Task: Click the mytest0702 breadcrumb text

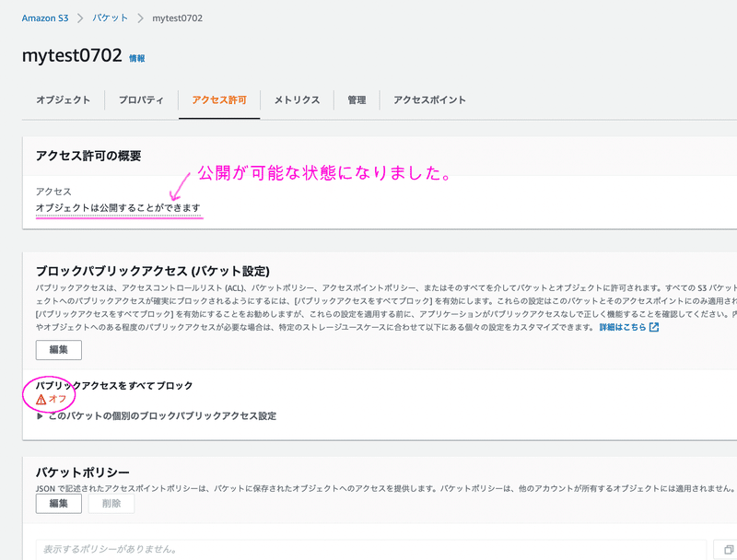Action: tap(177, 18)
